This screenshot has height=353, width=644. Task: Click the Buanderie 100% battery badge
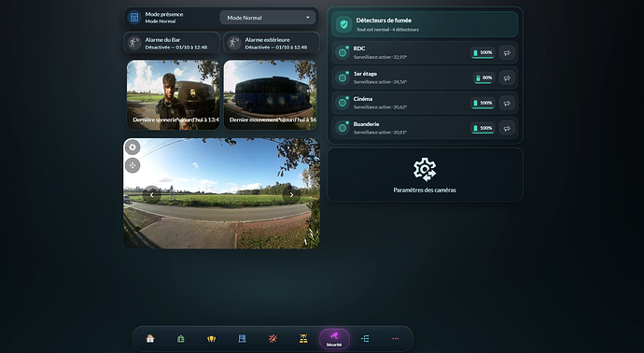pos(483,128)
